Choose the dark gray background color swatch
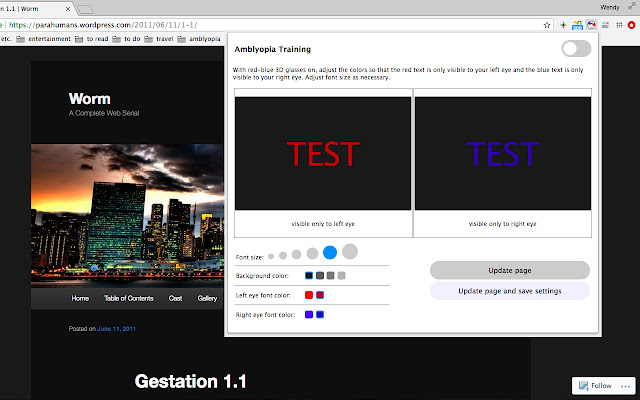Viewport: 640px width, 400px height. [x=320, y=276]
